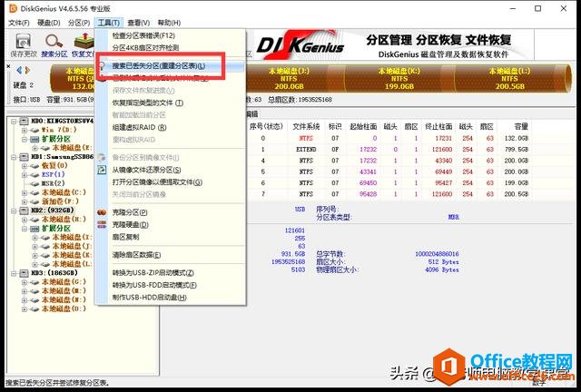This screenshot has width=581, height=392.
Task: Open the 文件(F) menu
Action: (19, 23)
